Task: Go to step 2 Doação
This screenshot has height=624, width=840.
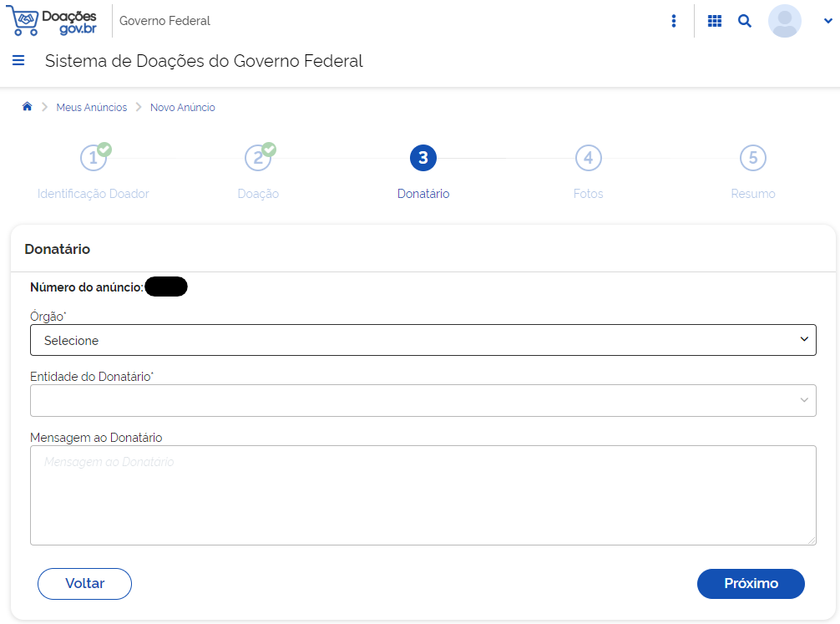Action: pyautogui.click(x=258, y=158)
